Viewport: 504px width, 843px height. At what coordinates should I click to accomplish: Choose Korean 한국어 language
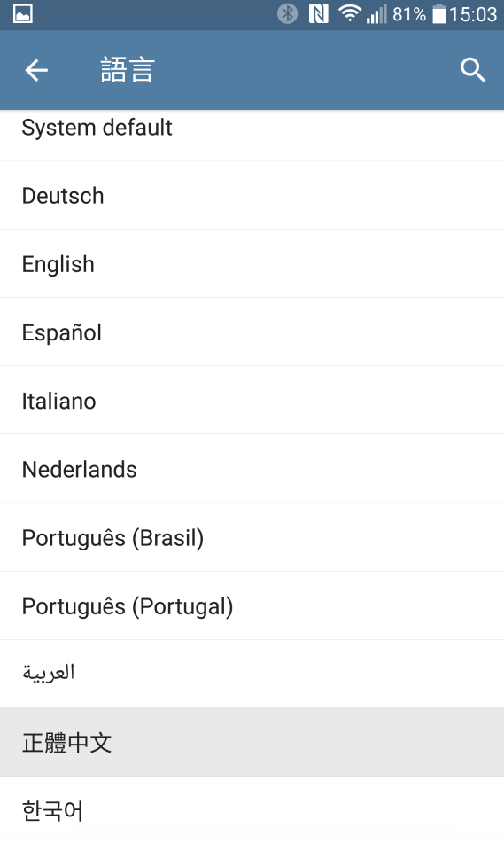click(x=252, y=809)
